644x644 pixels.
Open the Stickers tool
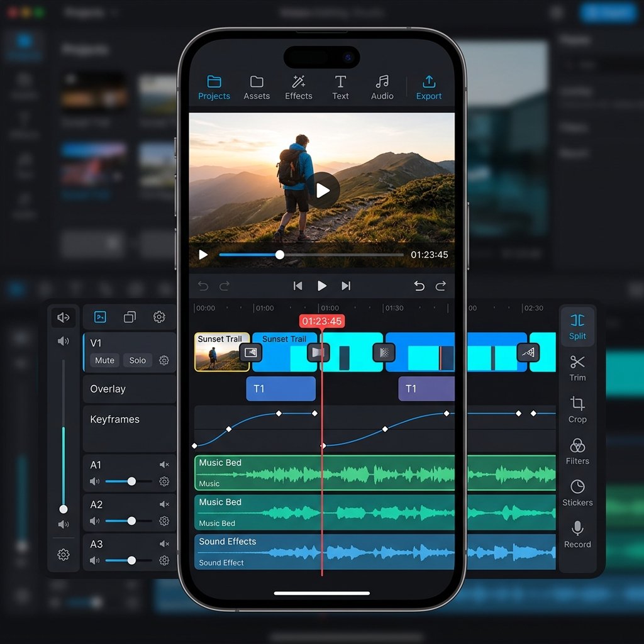point(577,493)
